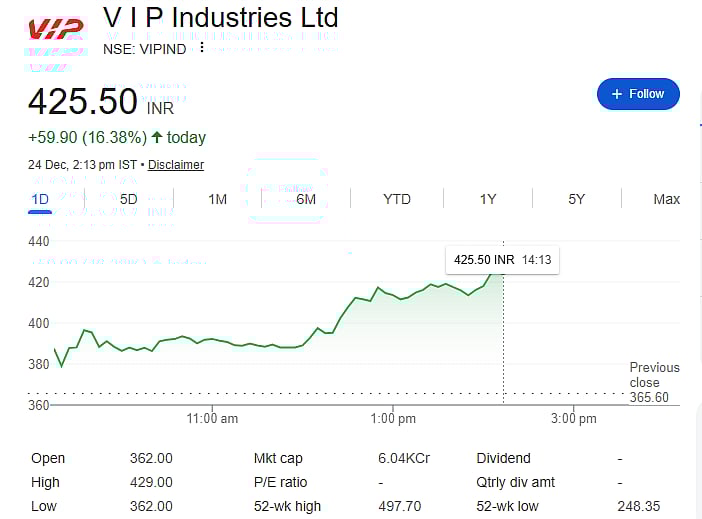Click the Mkt cap value 6.04KCr
702x519 pixels.
point(404,458)
